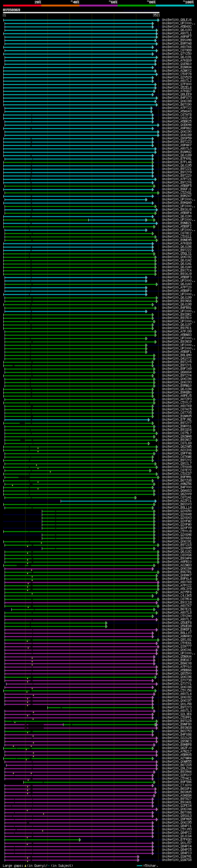Choose the UniRef100_Q6J191 hit
Viewport: 197px width, 868px height.
click(177, 57)
